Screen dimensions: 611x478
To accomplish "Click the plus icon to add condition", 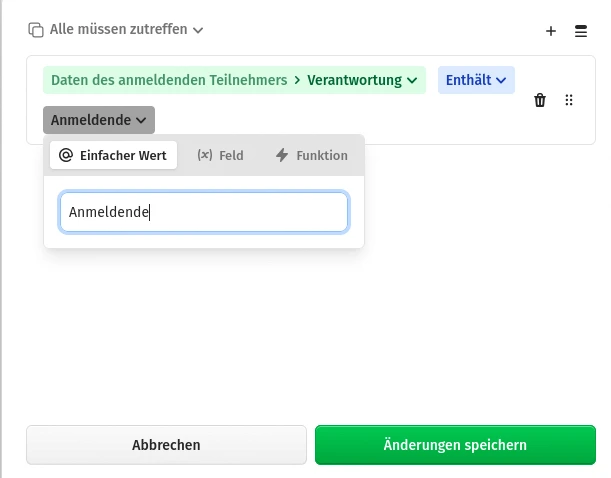I will point(551,31).
